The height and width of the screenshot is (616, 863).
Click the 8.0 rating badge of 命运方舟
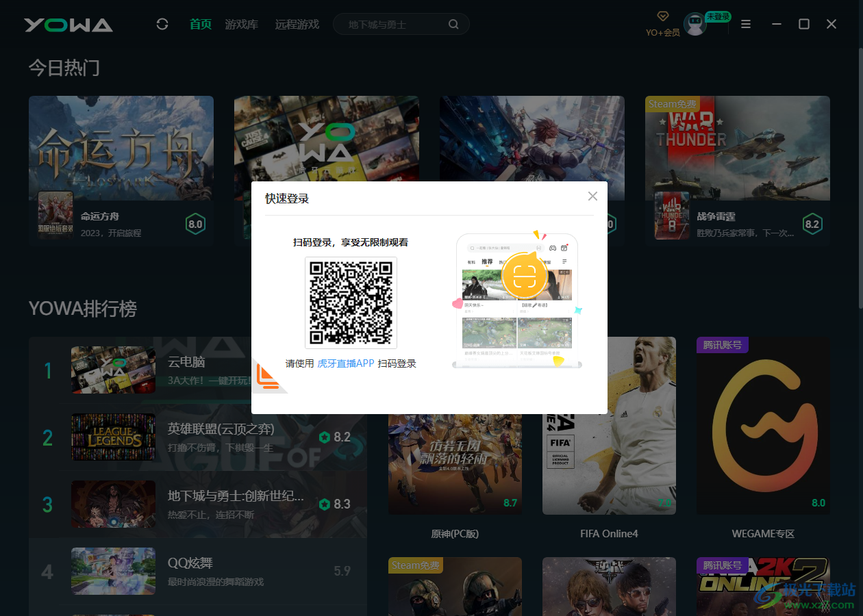(x=196, y=224)
